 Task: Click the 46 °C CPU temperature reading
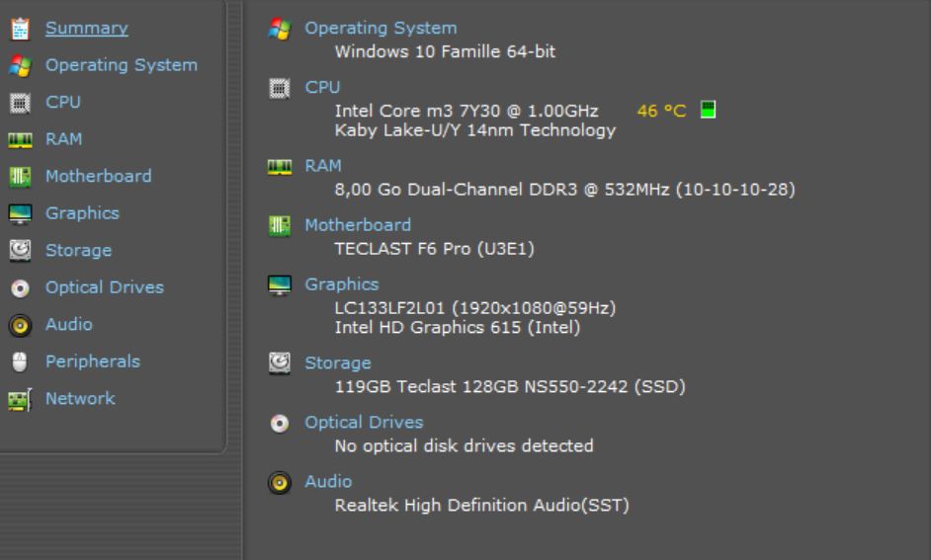pos(661,111)
